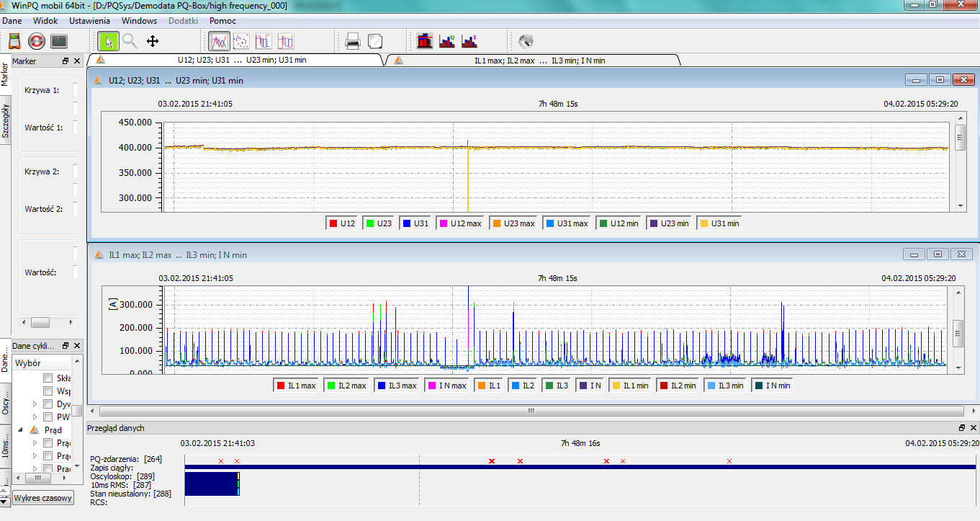Click the IL1 max red legend swatch
Screen dimensions: 980x521
pos(281,386)
